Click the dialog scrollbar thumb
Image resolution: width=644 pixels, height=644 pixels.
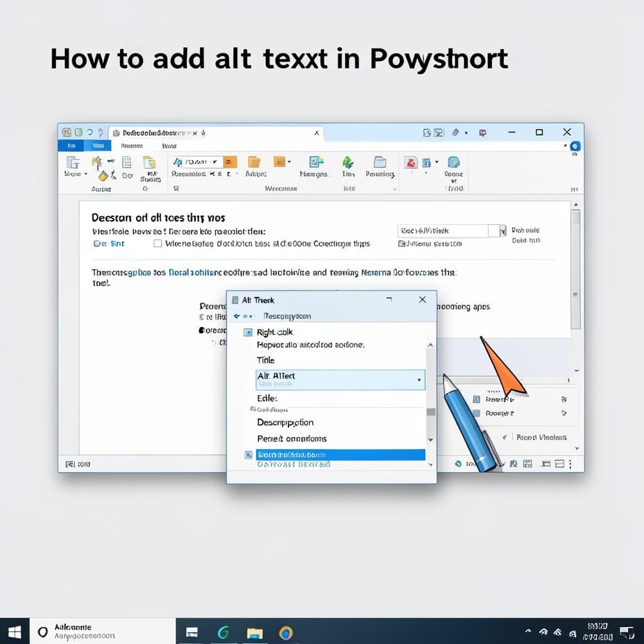(x=430, y=412)
